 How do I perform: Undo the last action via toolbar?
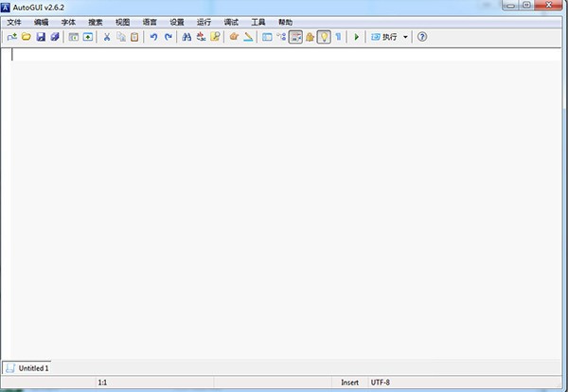(153, 37)
